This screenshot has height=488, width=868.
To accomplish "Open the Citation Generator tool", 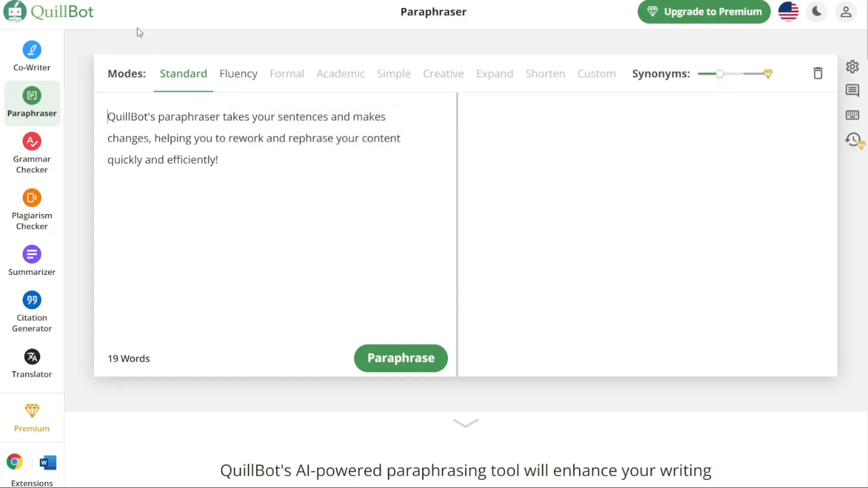I will tap(32, 310).
